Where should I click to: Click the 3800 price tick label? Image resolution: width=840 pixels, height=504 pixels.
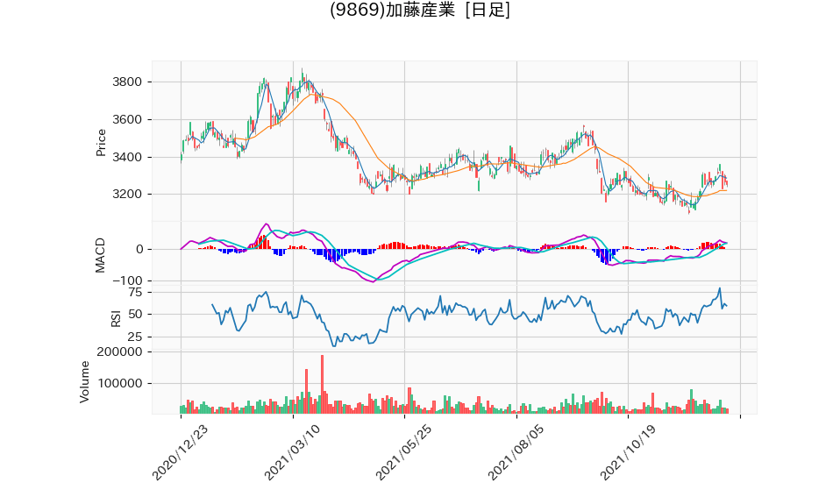[x=127, y=82]
